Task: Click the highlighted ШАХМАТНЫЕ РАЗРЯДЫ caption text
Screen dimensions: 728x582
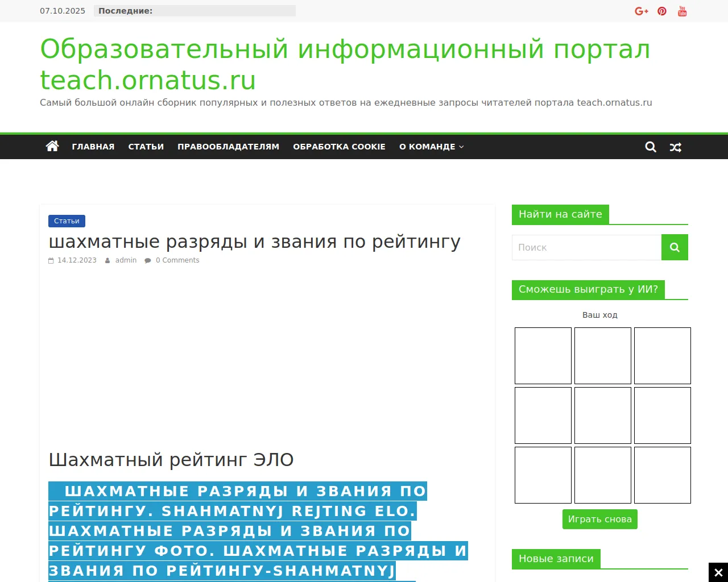Action: point(258,531)
